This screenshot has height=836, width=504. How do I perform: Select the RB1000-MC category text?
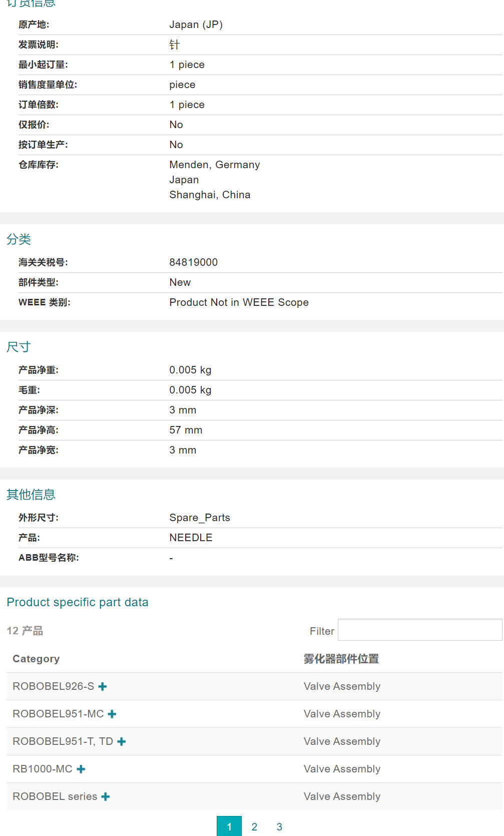click(x=43, y=769)
